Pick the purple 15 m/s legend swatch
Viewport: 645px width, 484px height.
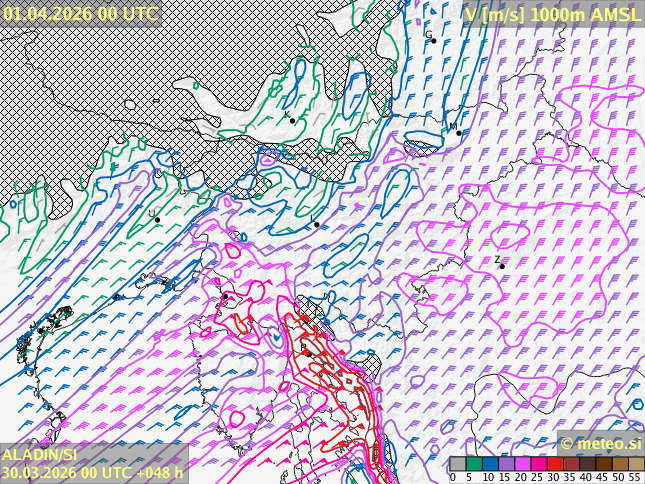[506, 464]
